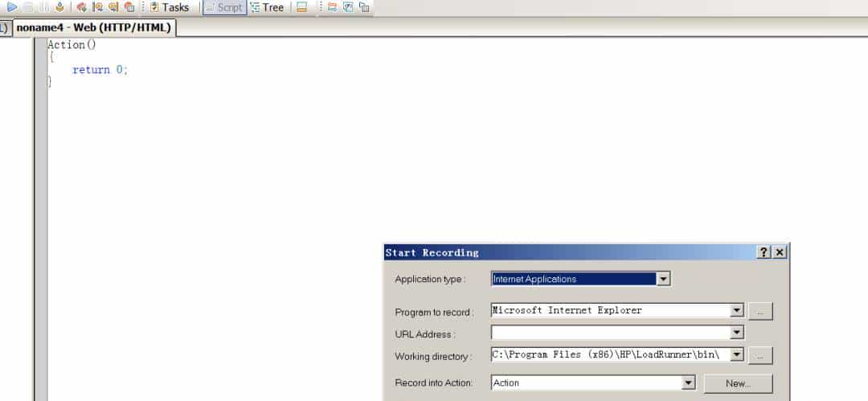
Task: Click the New... button for actions
Action: tap(738, 383)
